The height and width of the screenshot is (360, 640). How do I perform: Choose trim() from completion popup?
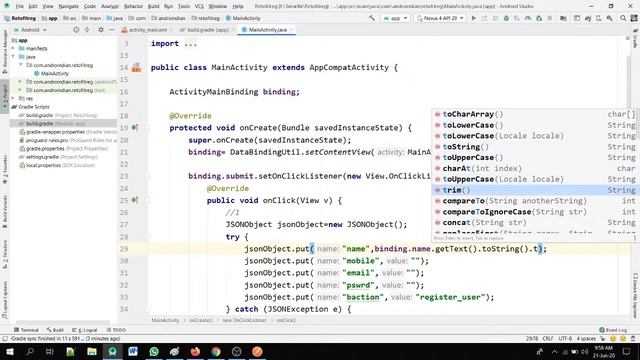pyautogui.click(x=536, y=190)
